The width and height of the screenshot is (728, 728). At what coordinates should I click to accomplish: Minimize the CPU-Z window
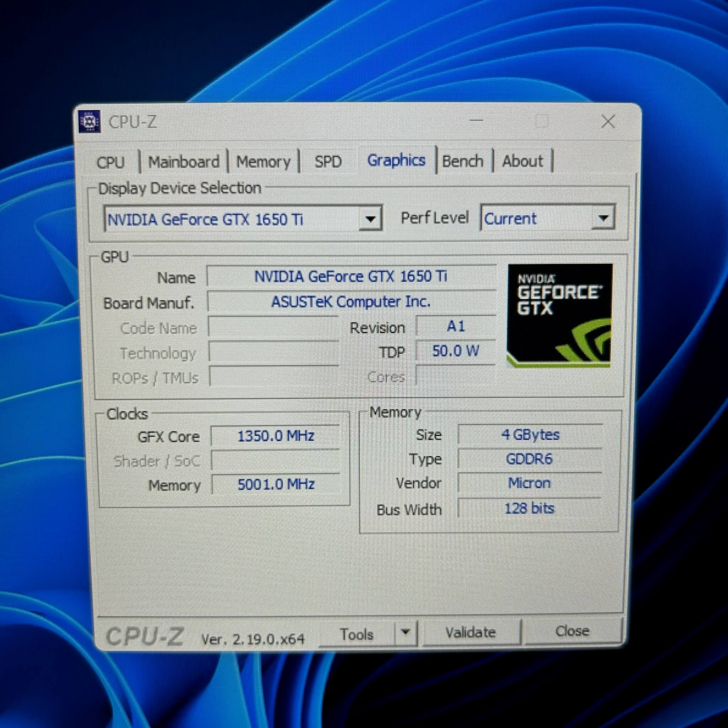click(476, 121)
